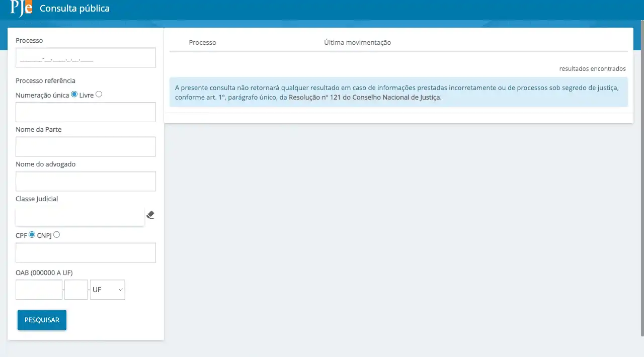Viewport: 644px width, 357px height.
Task: Click the Consulta pública header title
Action: pos(74,9)
